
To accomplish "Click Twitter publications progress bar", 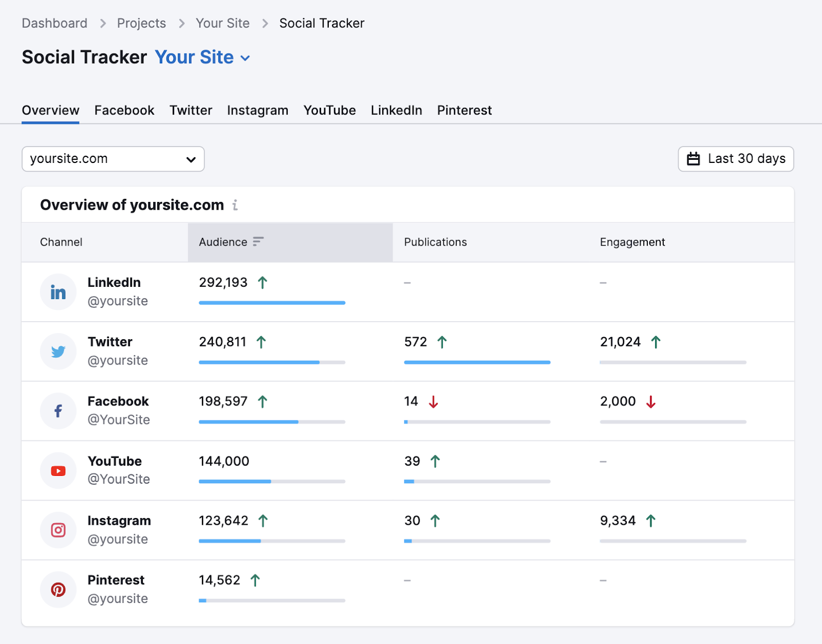I will [477, 362].
